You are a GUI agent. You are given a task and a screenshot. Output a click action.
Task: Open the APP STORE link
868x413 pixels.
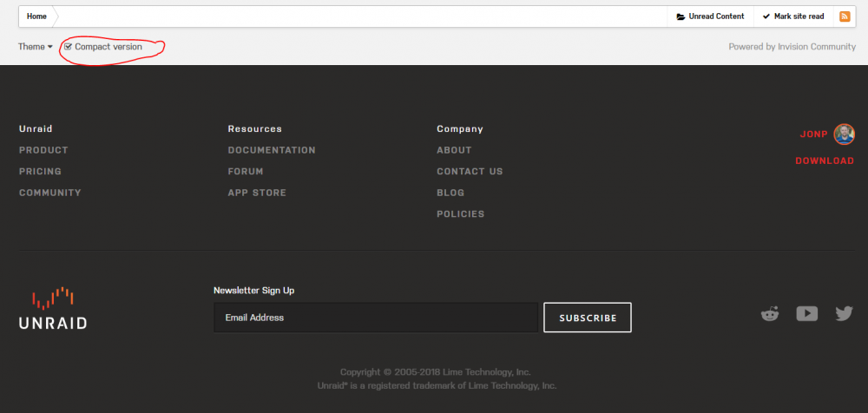(258, 193)
